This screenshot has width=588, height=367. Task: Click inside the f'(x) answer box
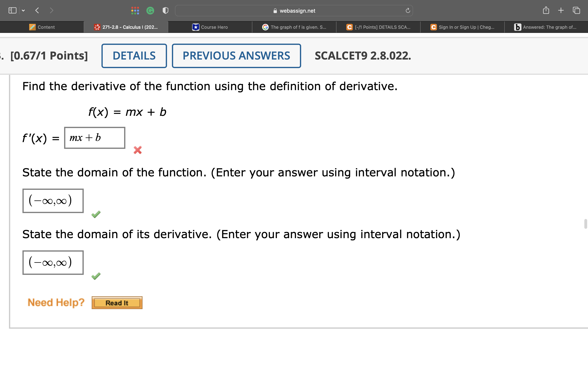(94, 138)
